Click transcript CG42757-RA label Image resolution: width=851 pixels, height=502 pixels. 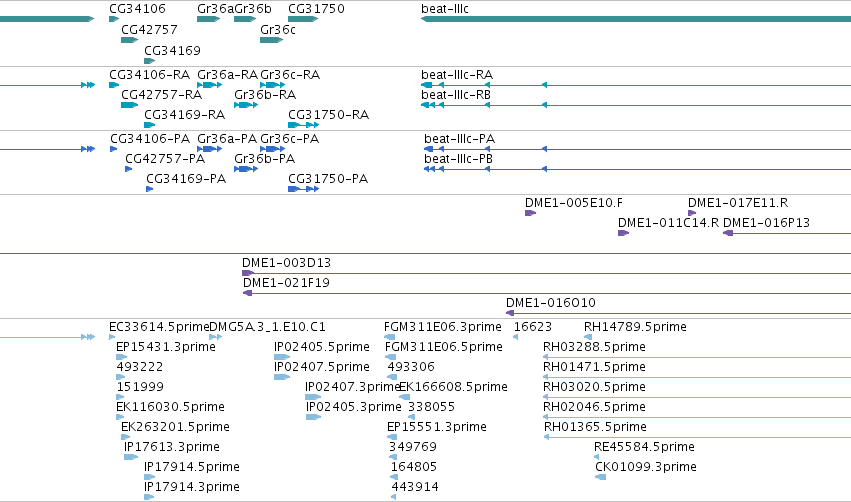[x=162, y=94]
